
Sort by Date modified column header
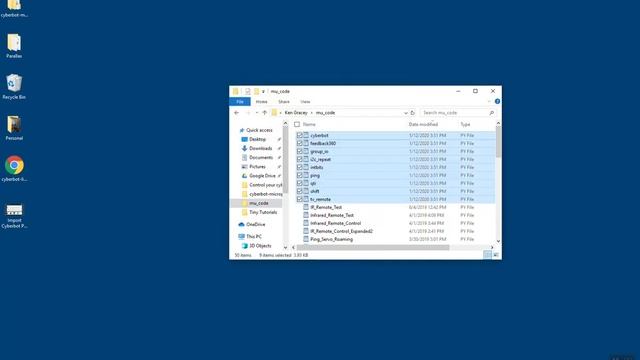tap(423, 124)
